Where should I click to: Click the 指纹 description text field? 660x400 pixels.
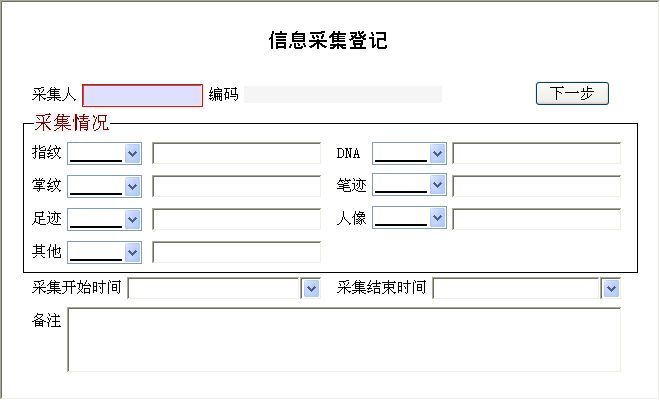point(237,153)
